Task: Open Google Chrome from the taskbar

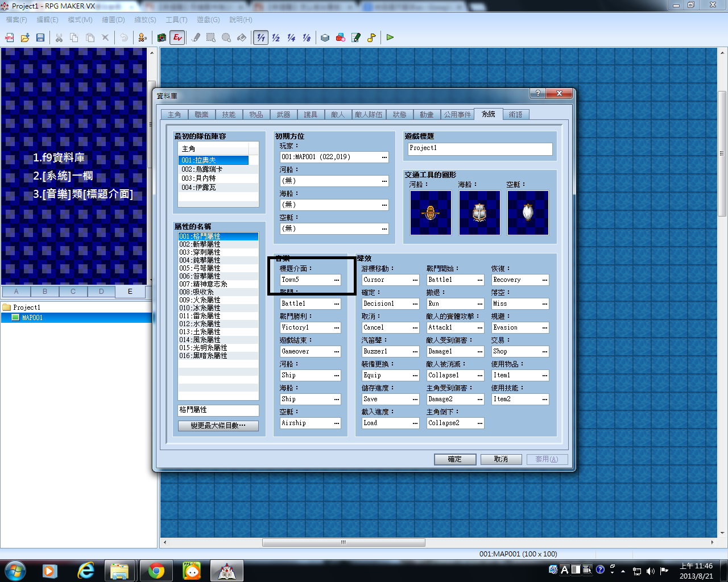Action: pyautogui.click(x=156, y=571)
